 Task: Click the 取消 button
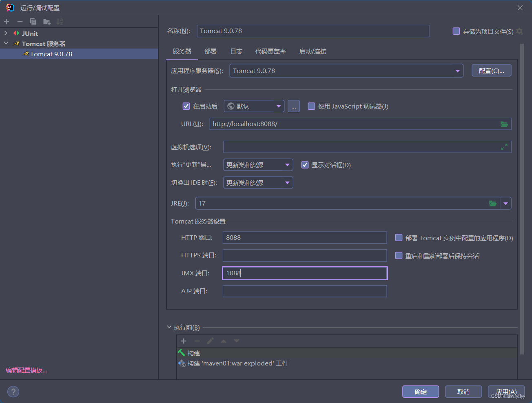(463, 392)
